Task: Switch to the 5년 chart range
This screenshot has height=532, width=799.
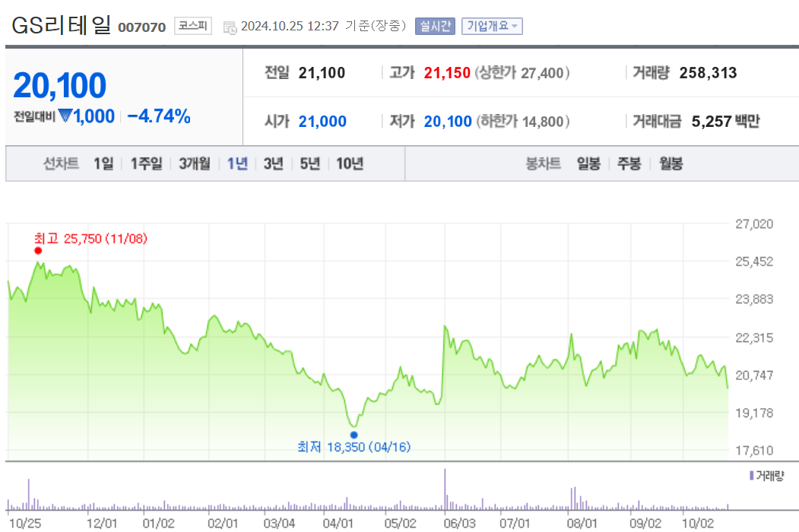Action: pos(310,163)
